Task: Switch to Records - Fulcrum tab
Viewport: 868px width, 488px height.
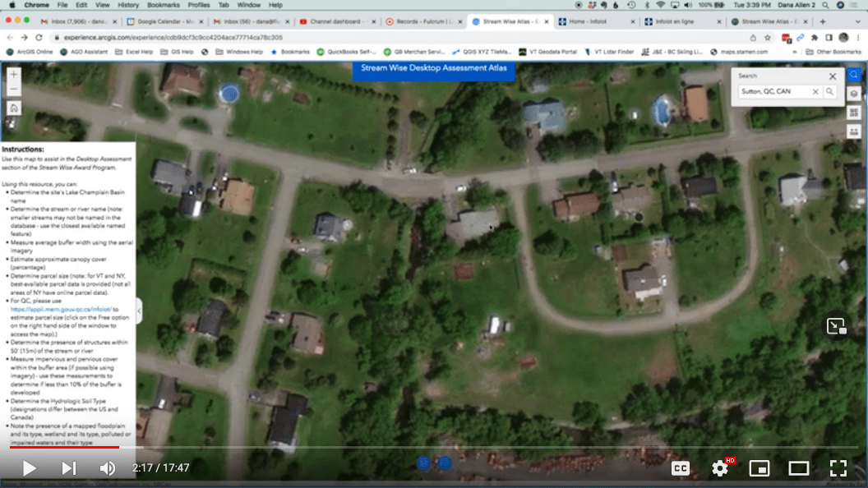Action: (424, 21)
